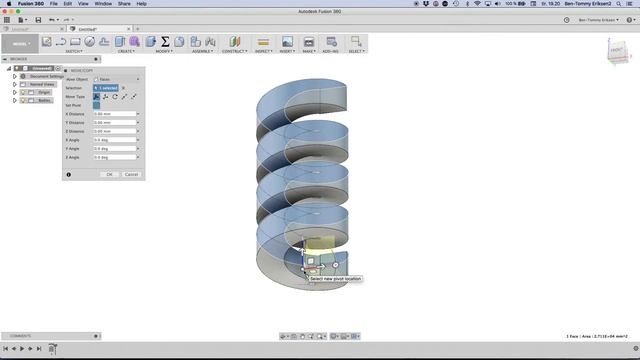Expand the Named Views tree node
Image resolution: width=640 pixels, height=360 pixels.
[x=15, y=84]
